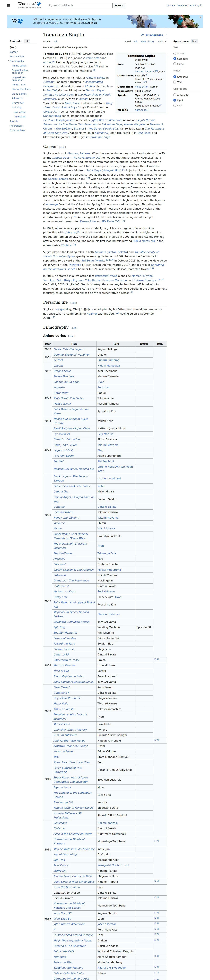The height and width of the screenshot is (980, 210).
Task: Jump to Dubbing in contents
Action: click(16, 107)
